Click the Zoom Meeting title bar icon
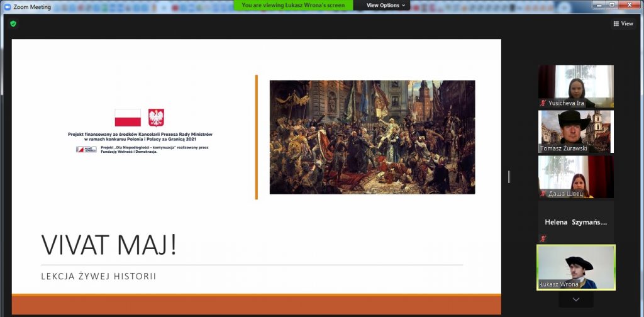This screenshot has width=644, height=317. [7, 5]
